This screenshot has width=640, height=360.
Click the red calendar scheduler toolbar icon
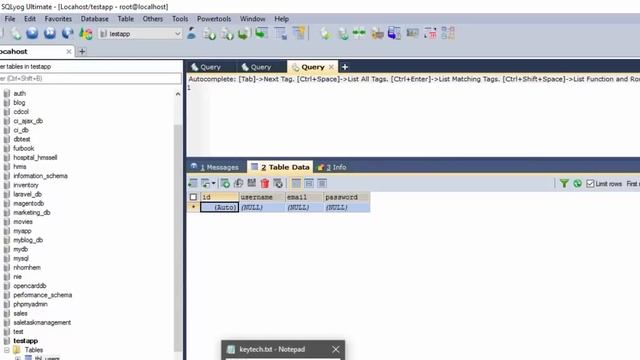[430, 33]
